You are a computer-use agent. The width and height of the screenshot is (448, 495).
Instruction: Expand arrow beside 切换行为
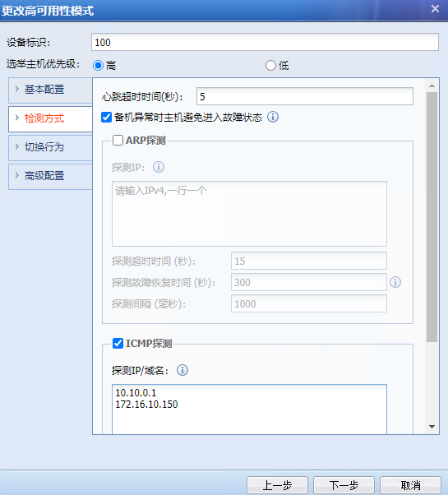[x=17, y=146]
